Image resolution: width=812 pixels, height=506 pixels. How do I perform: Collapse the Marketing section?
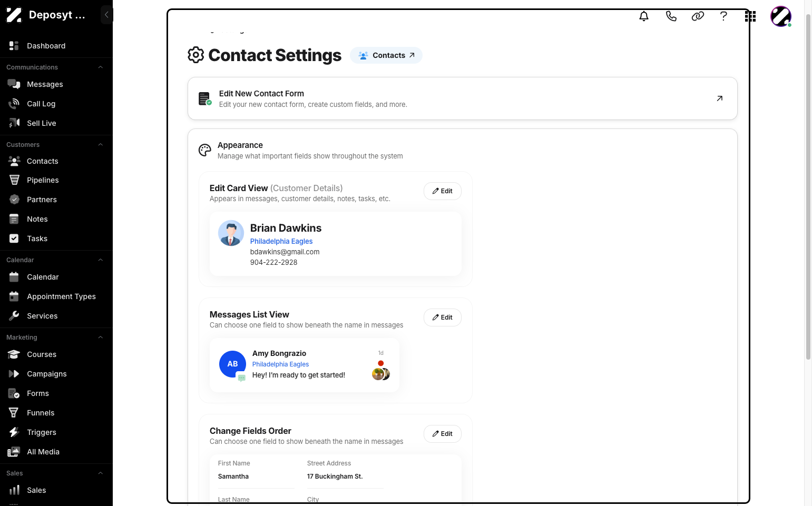pyautogui.click(x=100, y=338)
